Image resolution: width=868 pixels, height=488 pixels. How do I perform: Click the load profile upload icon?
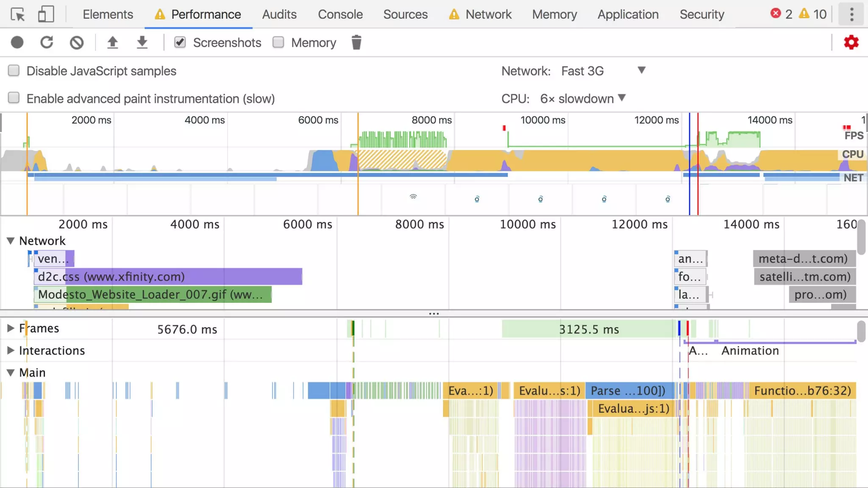tap(112, 42)
